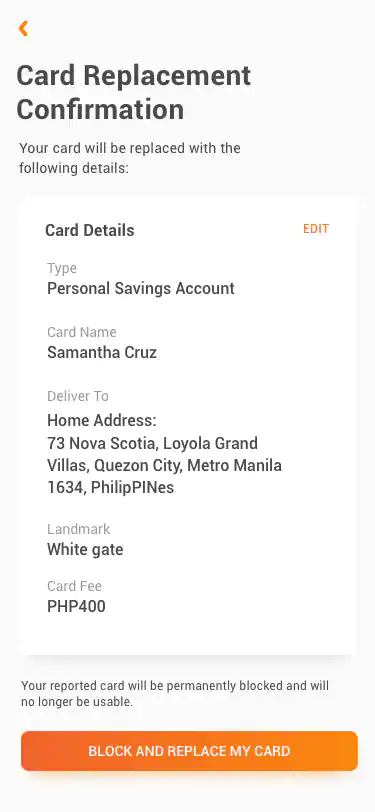This screenshot has height=812, width=375.
Task: Tap the White gate landmark value
Action: tap(85, 549)
